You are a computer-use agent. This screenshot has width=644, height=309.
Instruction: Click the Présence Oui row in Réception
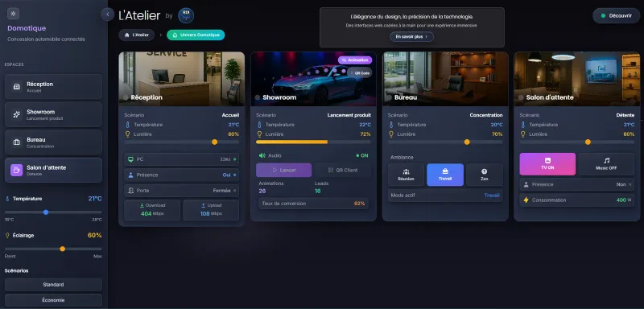(x=182, y=175)
